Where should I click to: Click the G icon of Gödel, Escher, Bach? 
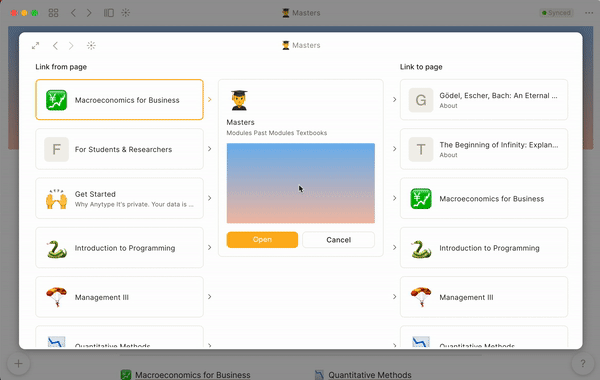[x=421, y=100]
